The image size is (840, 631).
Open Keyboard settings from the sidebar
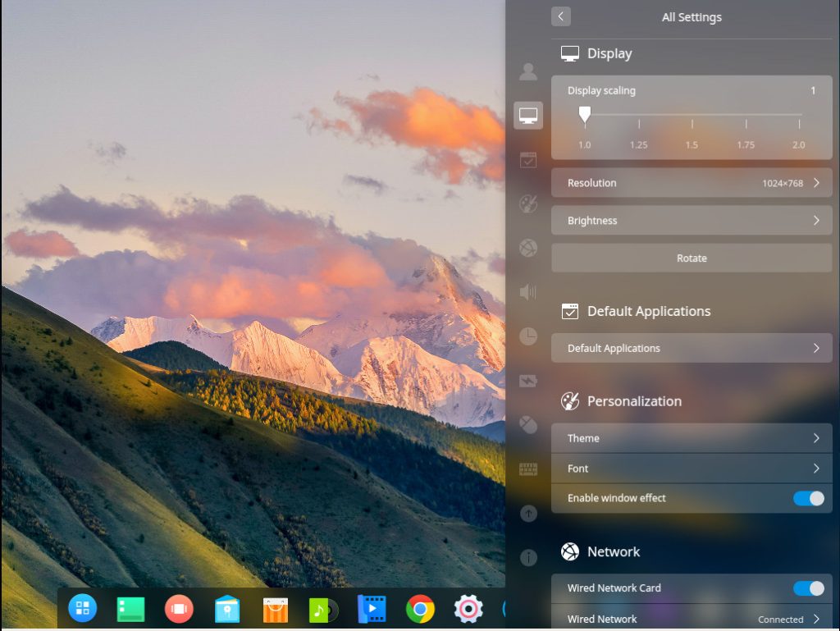[x=527, y=469]
